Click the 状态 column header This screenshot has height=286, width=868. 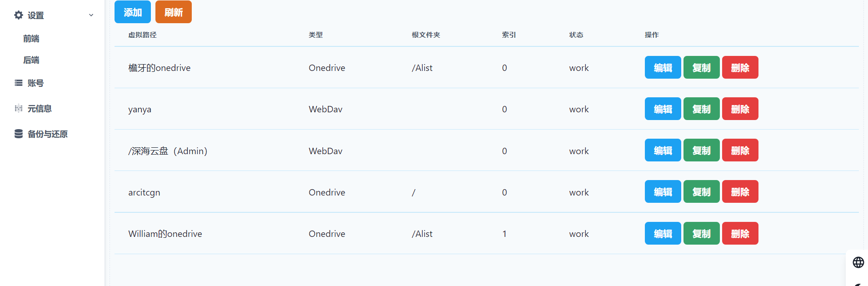pyautogui.click(x=576, y=35)
